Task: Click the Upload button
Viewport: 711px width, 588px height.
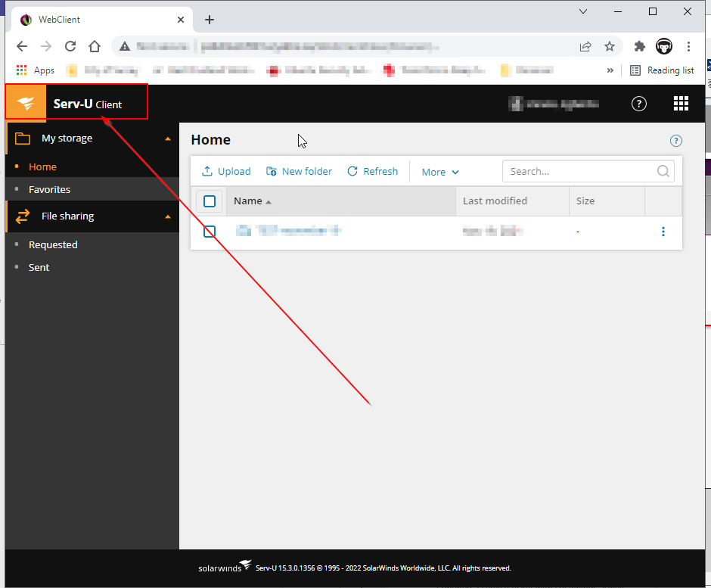Action: point(226,171)
